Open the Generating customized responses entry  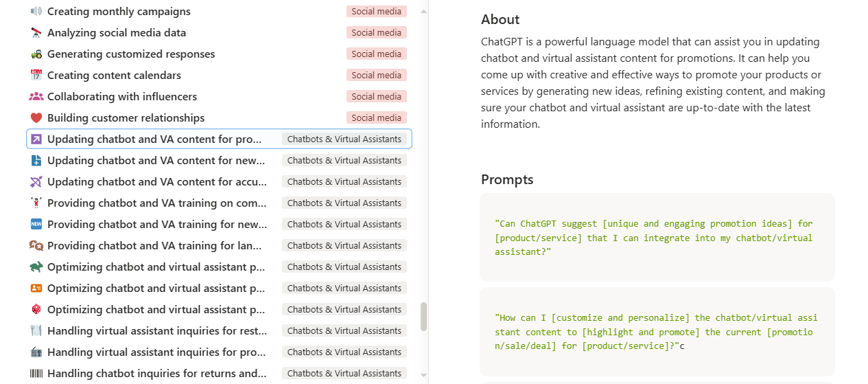[x=131, y=54]
